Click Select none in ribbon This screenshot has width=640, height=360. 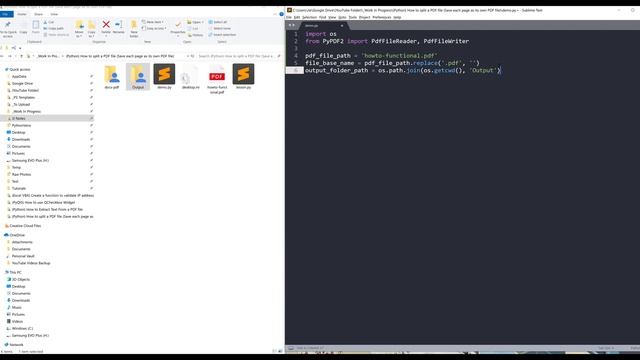click(x=220, y=28)
